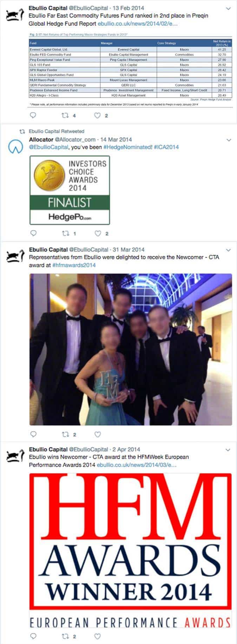Expand the chevron menu on Allocator's tweet
This screenshot has height=644, width=237.
coord(229,140)
